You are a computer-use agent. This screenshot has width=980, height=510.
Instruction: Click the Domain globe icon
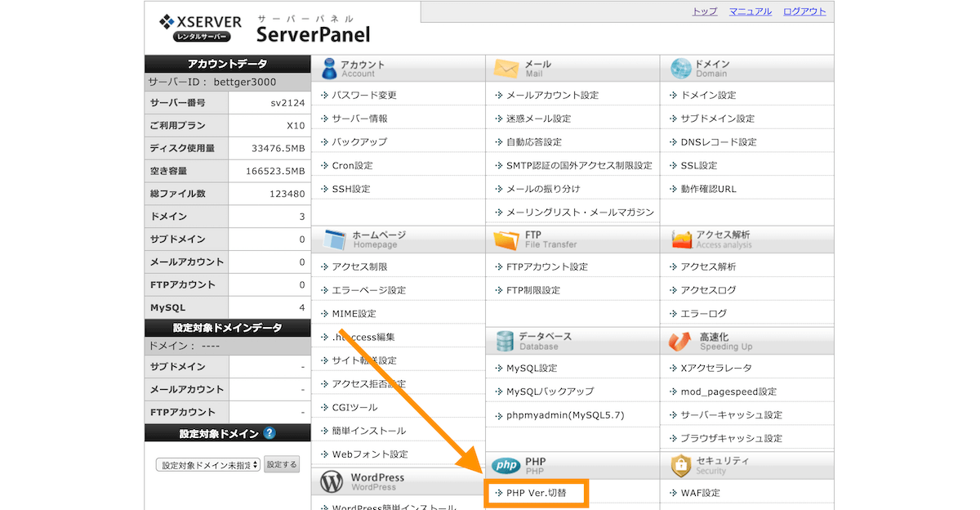click(x=680, y=69)
